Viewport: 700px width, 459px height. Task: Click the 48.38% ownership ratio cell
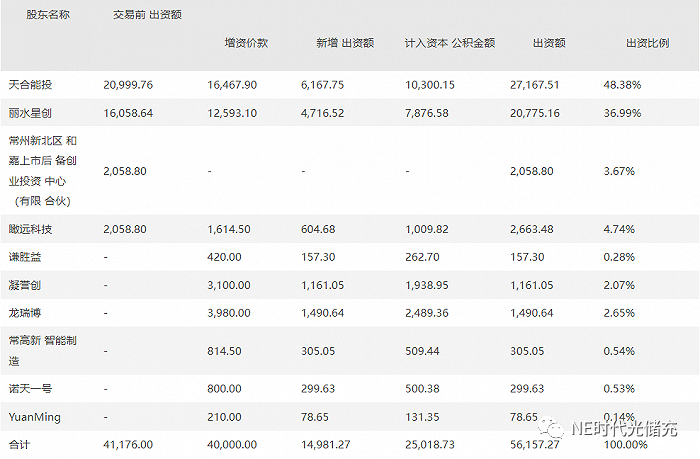[x=621, y=85]
